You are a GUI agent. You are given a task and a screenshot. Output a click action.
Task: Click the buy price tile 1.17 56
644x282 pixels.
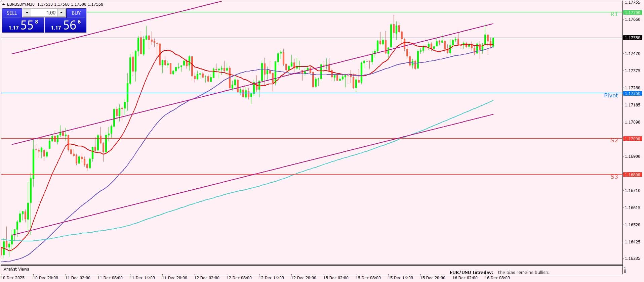coord(66,25)
